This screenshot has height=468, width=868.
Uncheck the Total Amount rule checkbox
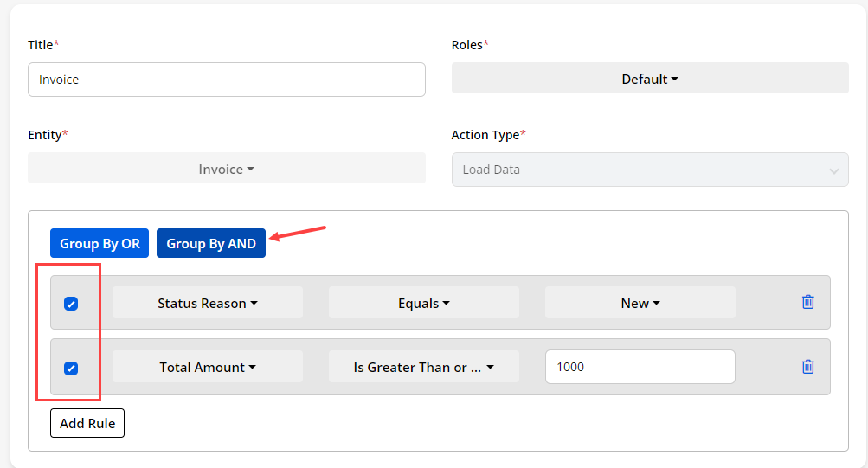tap(71, 368)
